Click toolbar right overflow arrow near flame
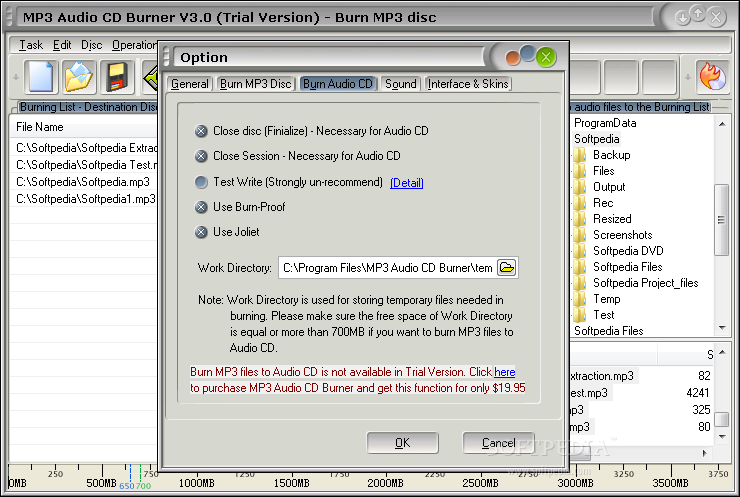Viewport: 740px width, 497px height. coord(688,76)
